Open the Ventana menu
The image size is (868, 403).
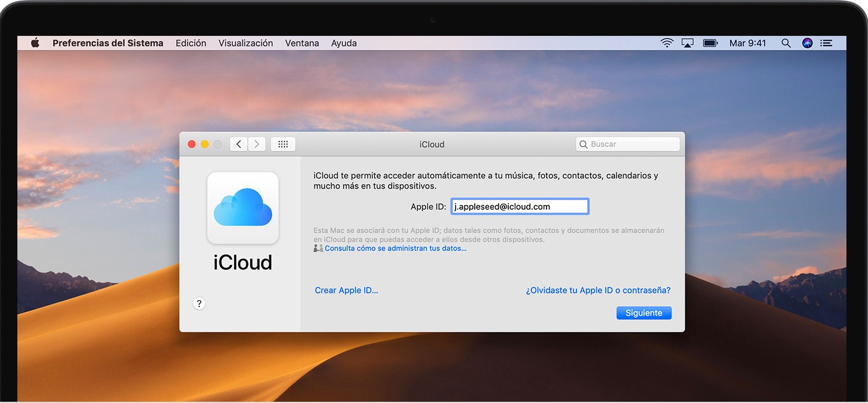coord(302,43)
